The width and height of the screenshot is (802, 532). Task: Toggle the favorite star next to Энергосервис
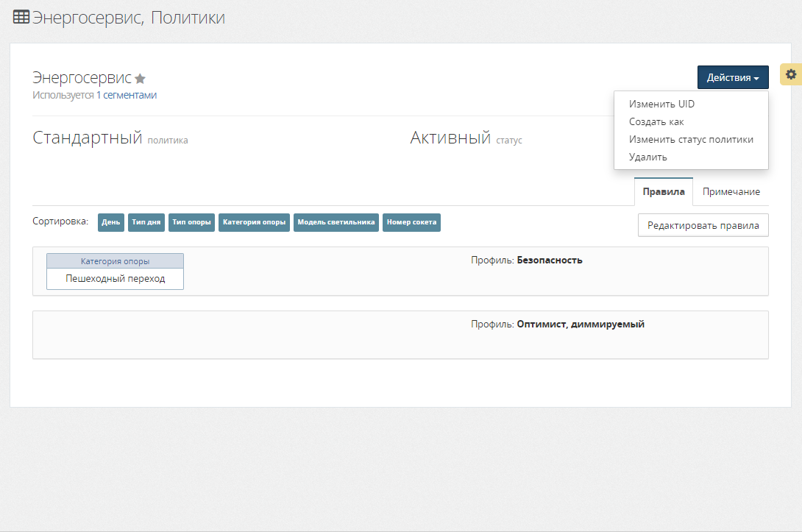(x=141, y=79)
